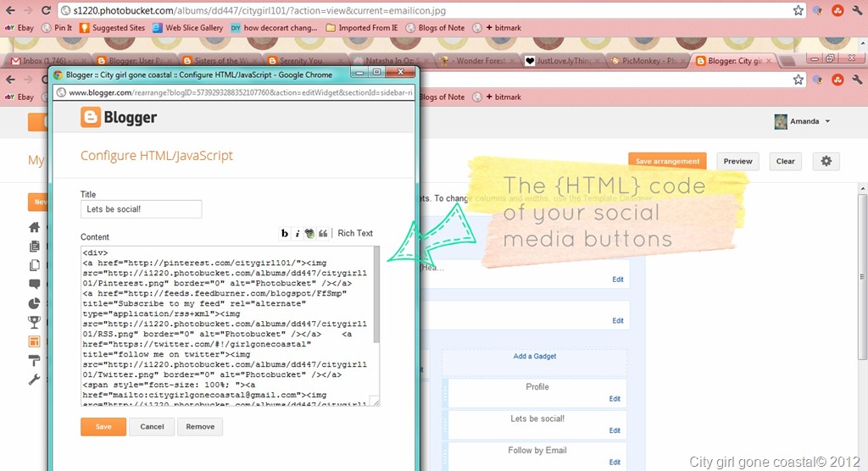Switch editor to Rich Text

pos(355,233)
